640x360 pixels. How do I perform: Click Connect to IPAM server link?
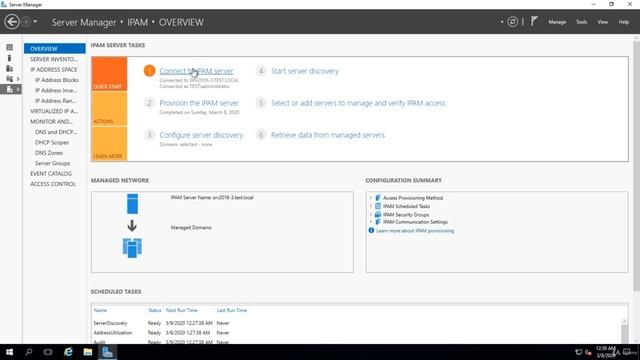click(196, 71)
